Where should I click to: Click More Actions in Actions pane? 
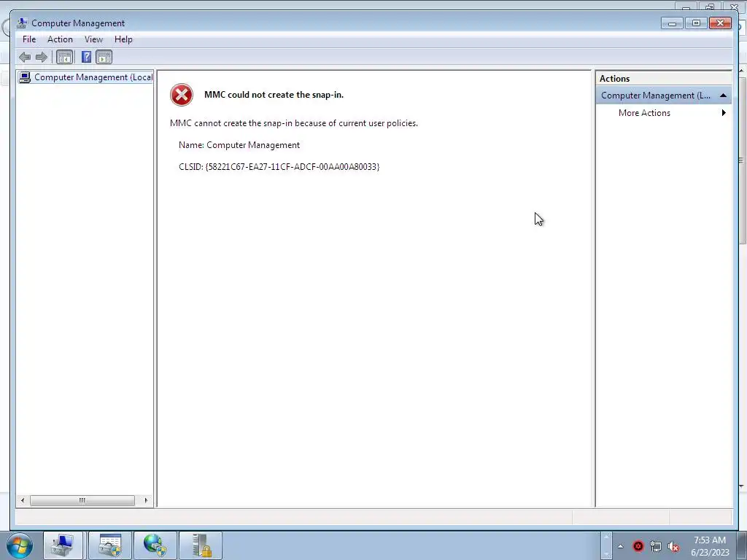[644, 113]
